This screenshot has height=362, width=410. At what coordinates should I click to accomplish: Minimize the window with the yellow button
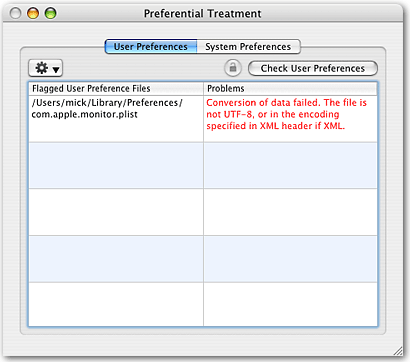click(33, 14)
